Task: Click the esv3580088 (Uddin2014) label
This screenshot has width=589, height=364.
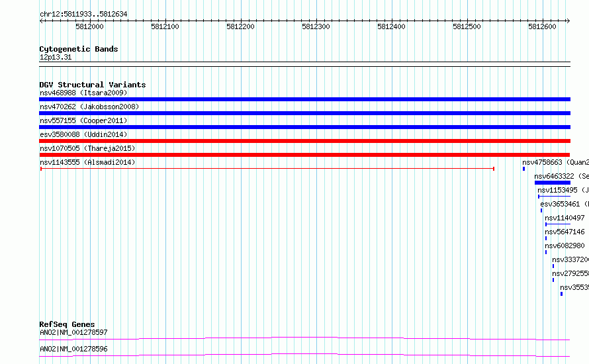Action: click(x=83, y=134)
